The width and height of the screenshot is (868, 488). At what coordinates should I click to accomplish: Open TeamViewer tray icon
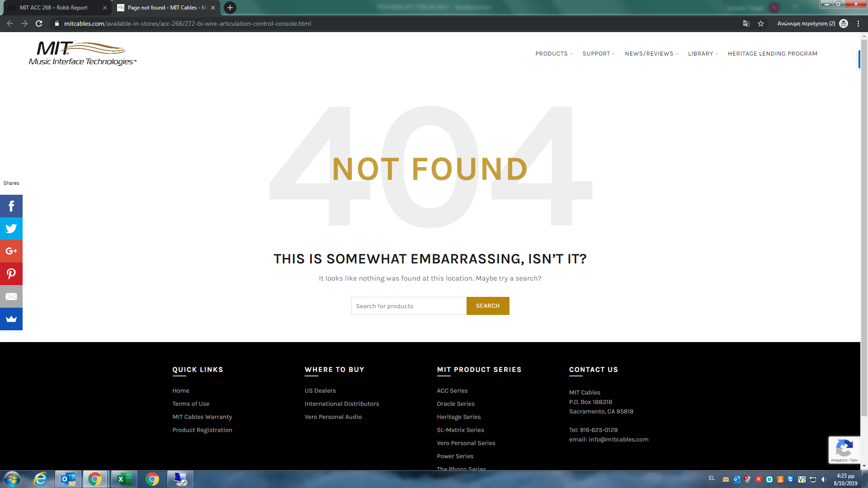pos(791,479)
